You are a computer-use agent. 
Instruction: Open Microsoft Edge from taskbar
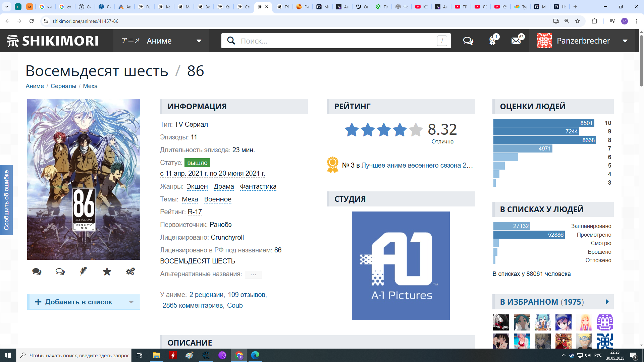point(255,355)
